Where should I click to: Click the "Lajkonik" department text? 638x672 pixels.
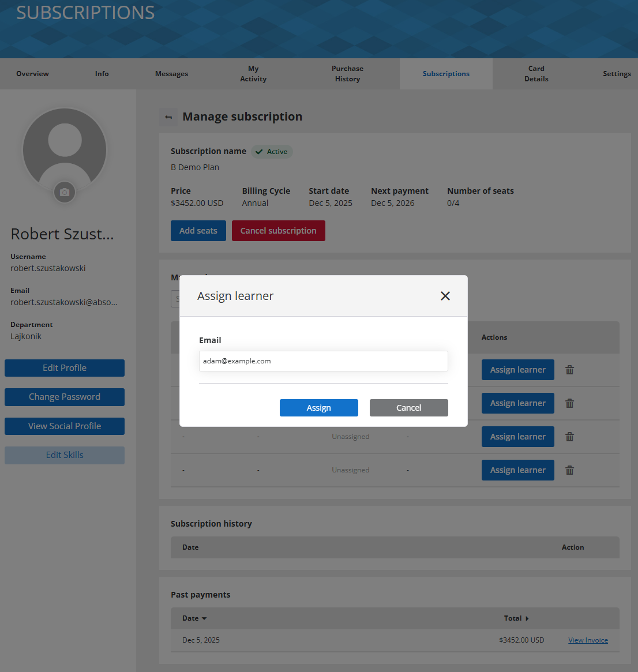click(26, 336)
